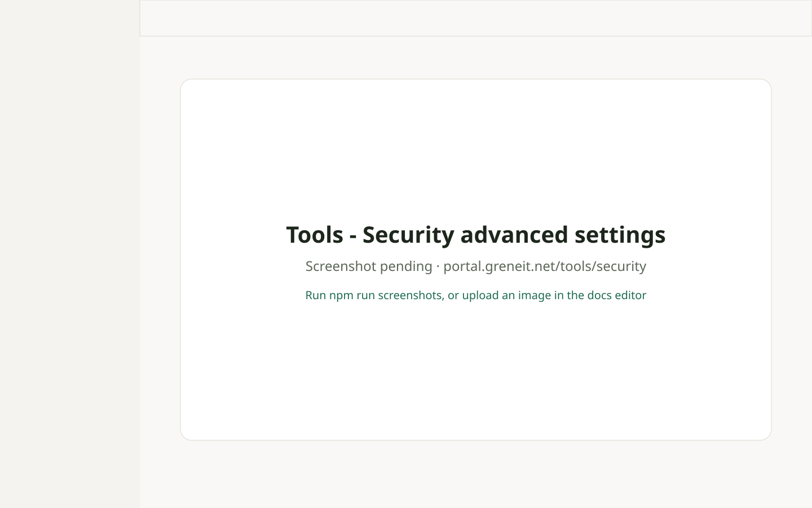Select the 'Screenshot pending' URL line
812x508 pixels.
475,266
